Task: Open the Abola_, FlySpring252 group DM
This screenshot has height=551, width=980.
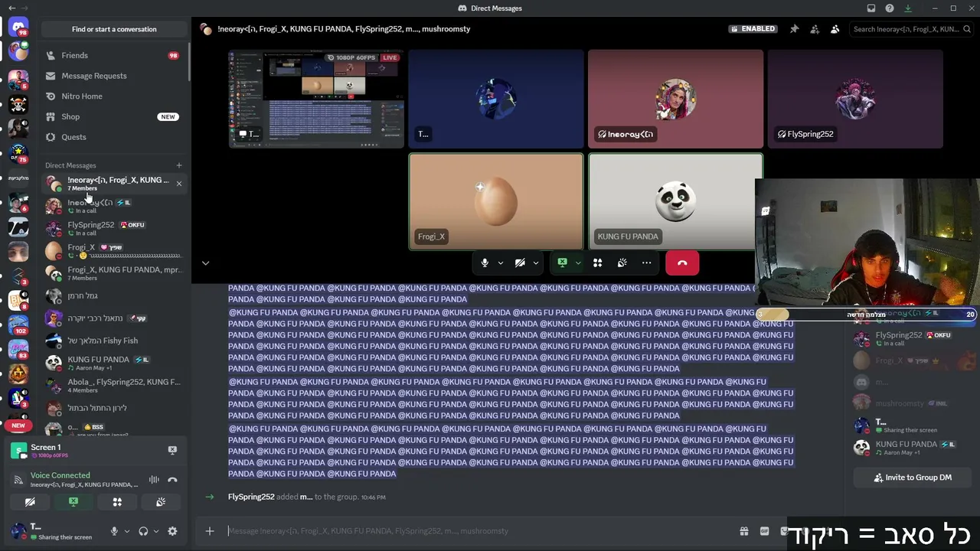Action: (113, 385)
